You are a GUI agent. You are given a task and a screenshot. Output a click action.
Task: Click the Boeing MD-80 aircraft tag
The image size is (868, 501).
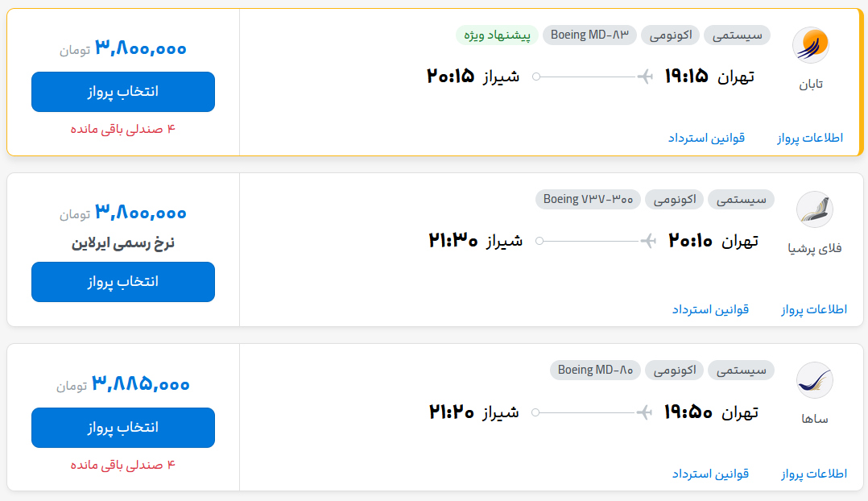[595, 371]
